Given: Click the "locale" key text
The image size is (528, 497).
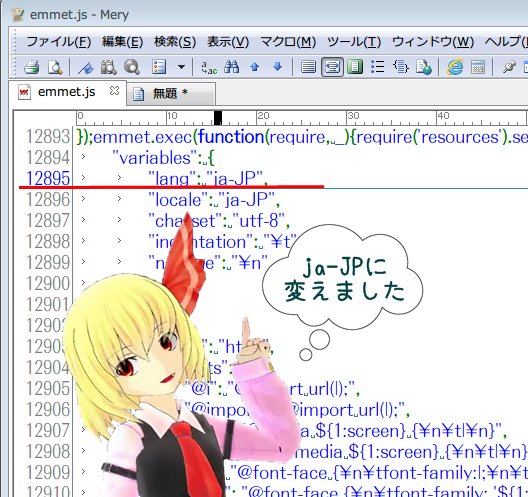Looking at the screenshot, I should 178,200.
